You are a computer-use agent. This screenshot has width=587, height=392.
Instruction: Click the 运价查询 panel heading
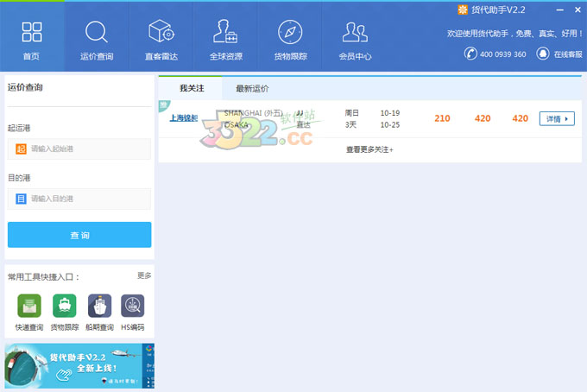25,87
